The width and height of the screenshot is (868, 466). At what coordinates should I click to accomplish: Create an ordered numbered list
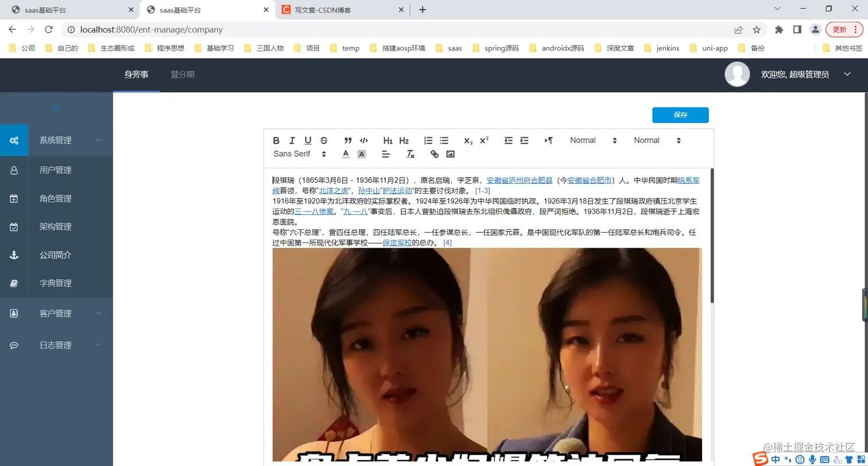coord(428,141)
